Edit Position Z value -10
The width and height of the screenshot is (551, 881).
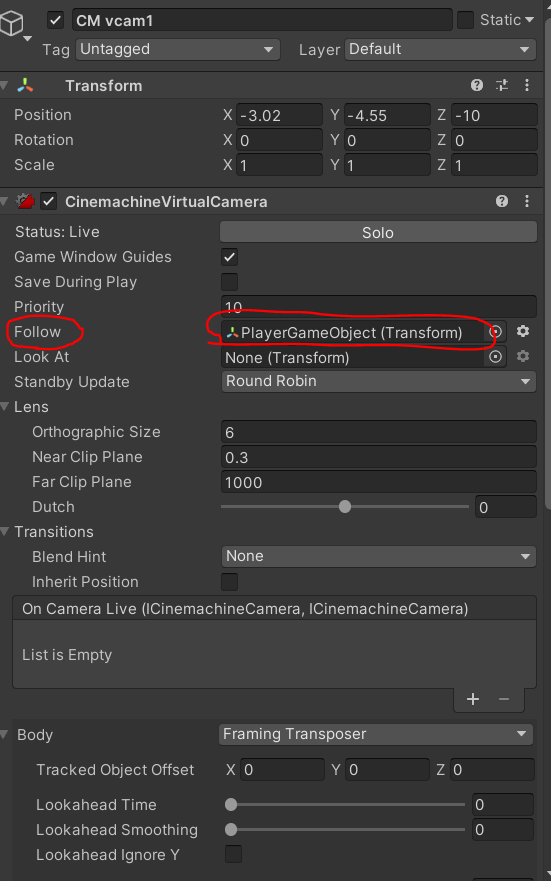[494, 115]
